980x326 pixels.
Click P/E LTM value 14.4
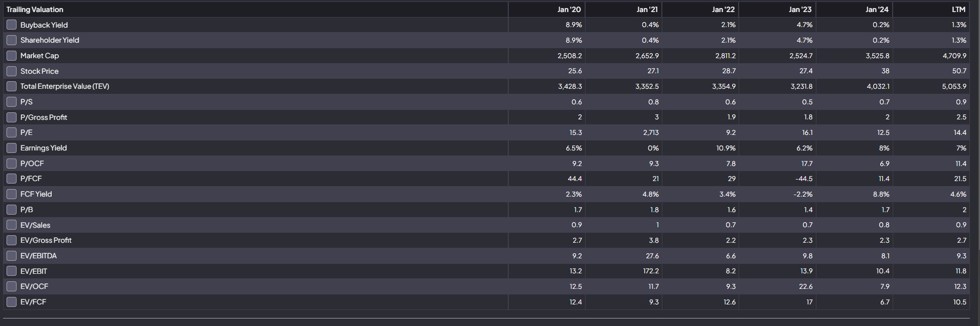(x=960, y=132)
